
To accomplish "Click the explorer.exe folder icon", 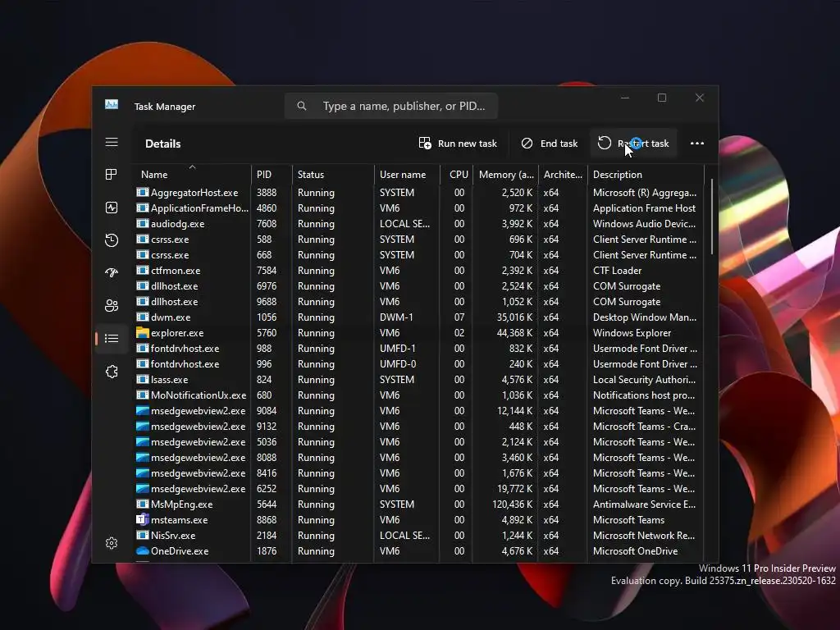I will (142, 333).
